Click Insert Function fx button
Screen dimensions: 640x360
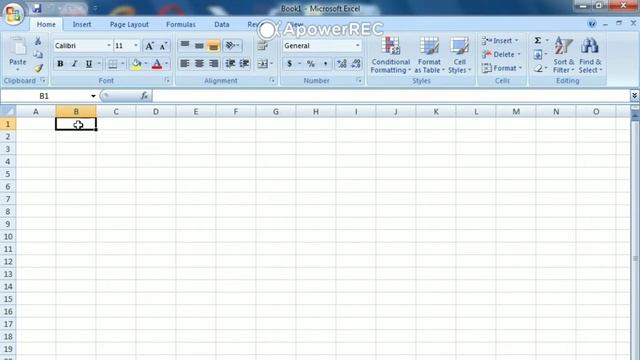click(144, 96)
